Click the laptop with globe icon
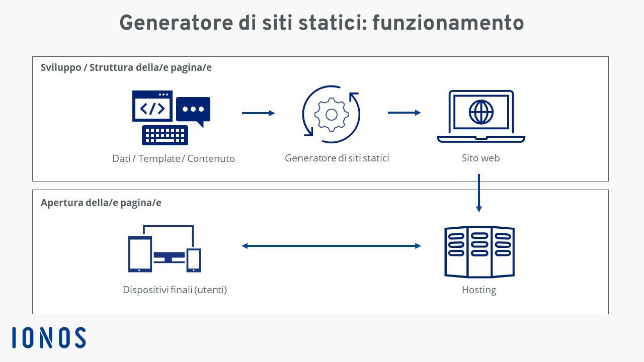The width and height of the screenshot is (644, 362). point(481,117)
